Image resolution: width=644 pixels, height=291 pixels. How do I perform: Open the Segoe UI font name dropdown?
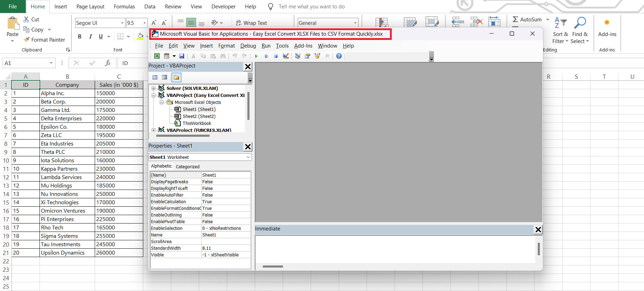122,23
